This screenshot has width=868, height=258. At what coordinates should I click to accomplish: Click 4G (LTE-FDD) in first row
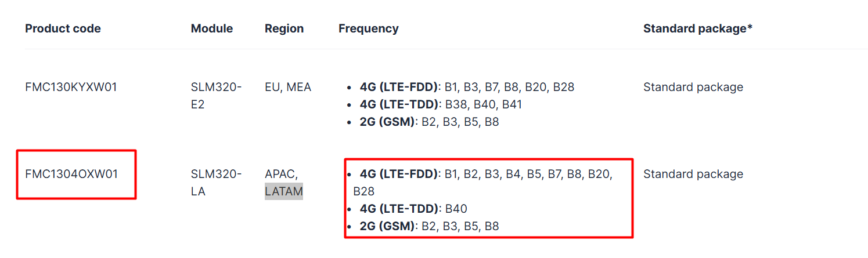(399, 87)
